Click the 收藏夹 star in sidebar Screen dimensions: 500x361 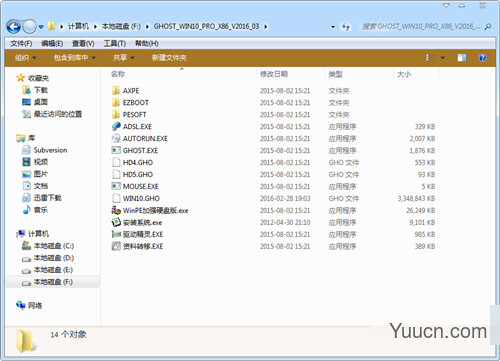click(21, 78)
